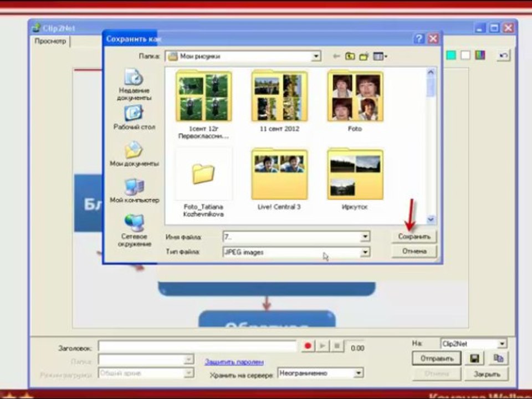Click the Закрыть button
This screenshot has width=532, height=399.
(x=487, y=374)
